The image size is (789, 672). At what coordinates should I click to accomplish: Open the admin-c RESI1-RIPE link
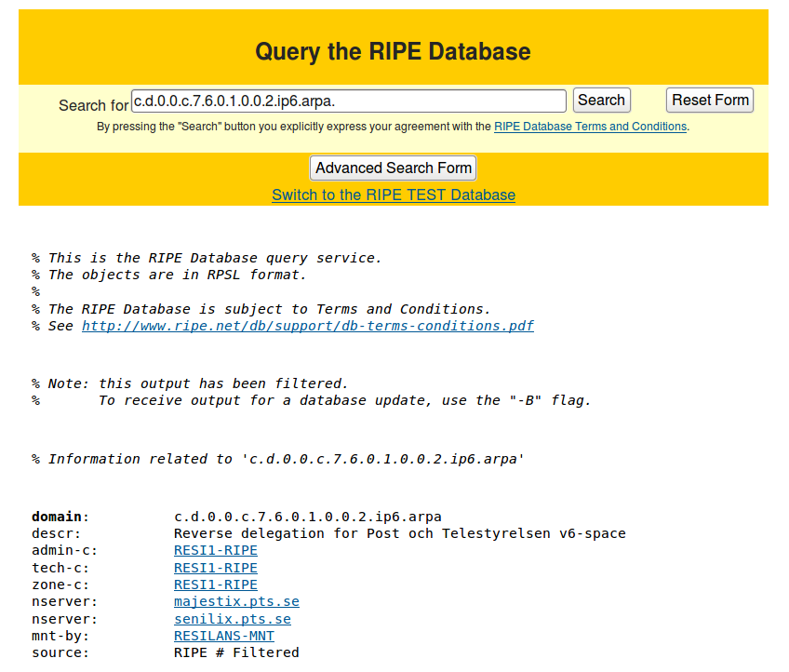click(x=215, y=550)
